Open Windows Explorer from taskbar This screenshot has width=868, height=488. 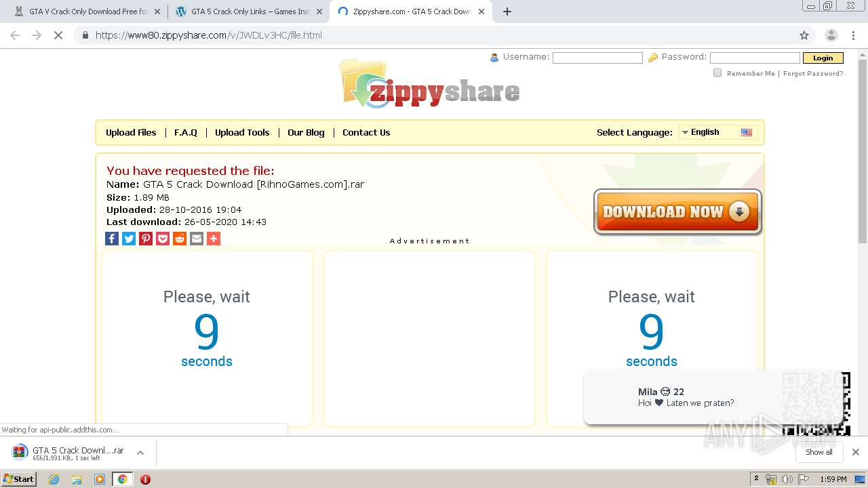point(77,479)
